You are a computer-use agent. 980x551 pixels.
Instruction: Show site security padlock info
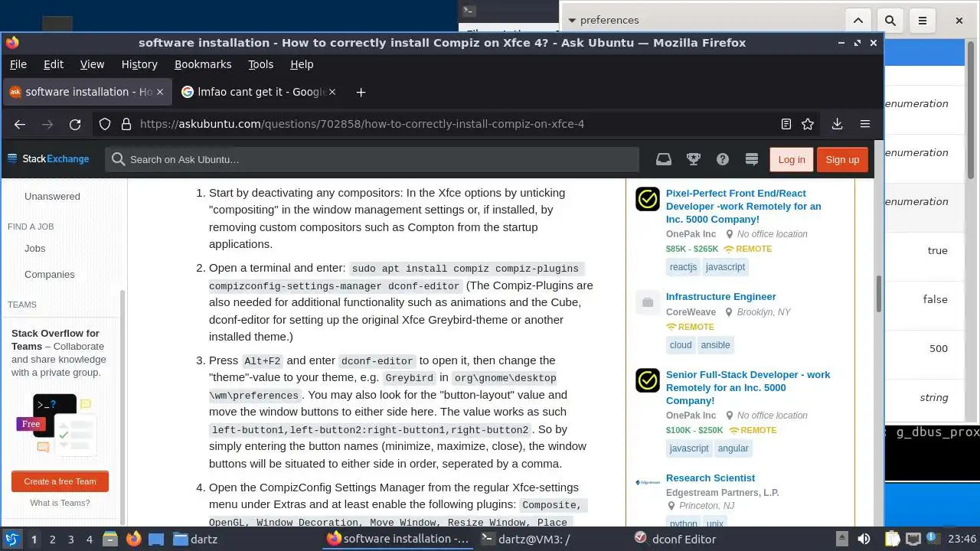tap(126, 124)
